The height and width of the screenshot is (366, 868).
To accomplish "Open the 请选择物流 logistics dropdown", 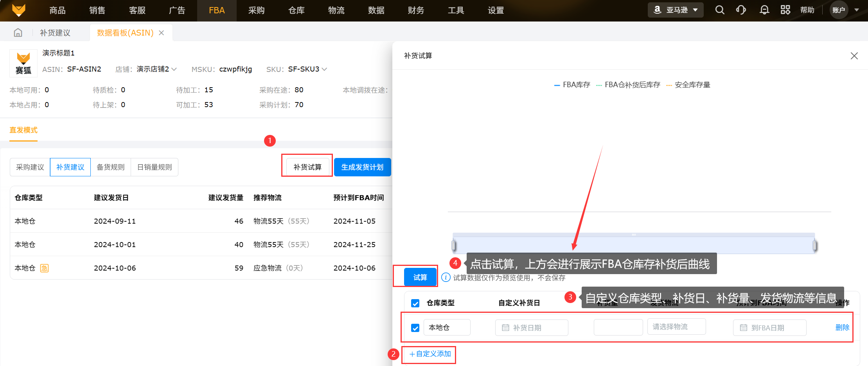I will click(676, 327).
